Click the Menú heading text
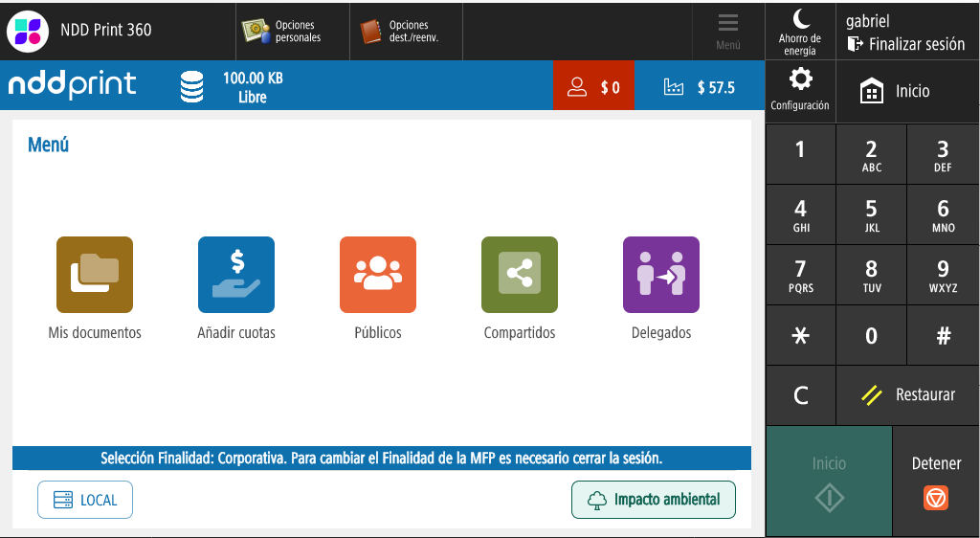Image resolution: width=980 pixels, height=538 pixels. tap(48, 145)
